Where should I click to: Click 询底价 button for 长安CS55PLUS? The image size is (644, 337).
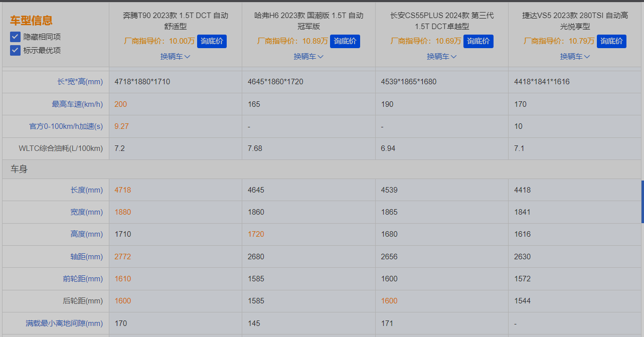click(x=478, y=41)
